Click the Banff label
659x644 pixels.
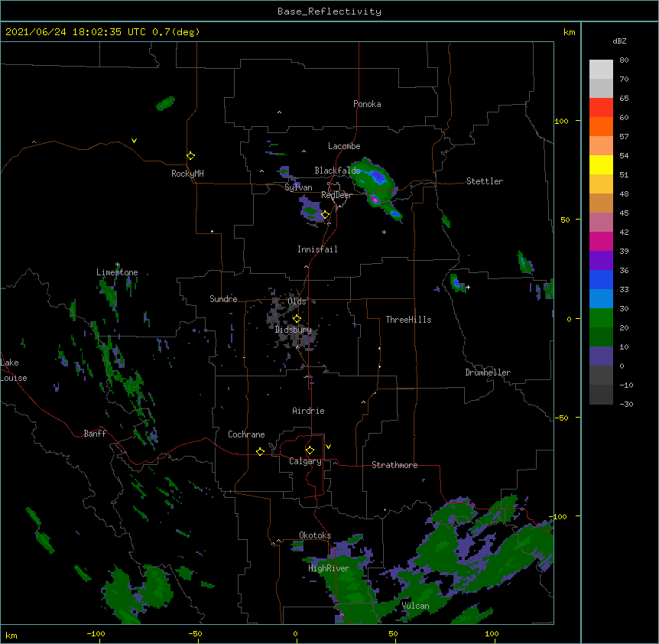click(95, 434)
